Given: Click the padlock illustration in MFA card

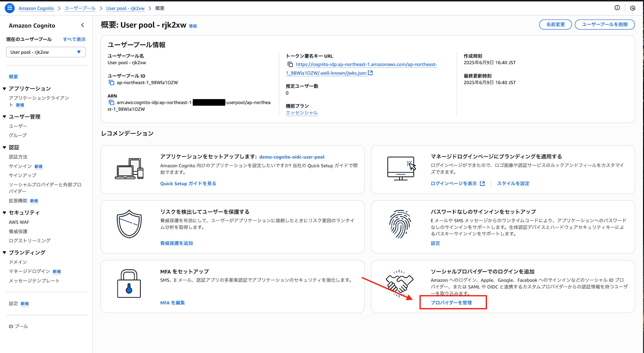Looking at the screenshot, I should (129, 283).
